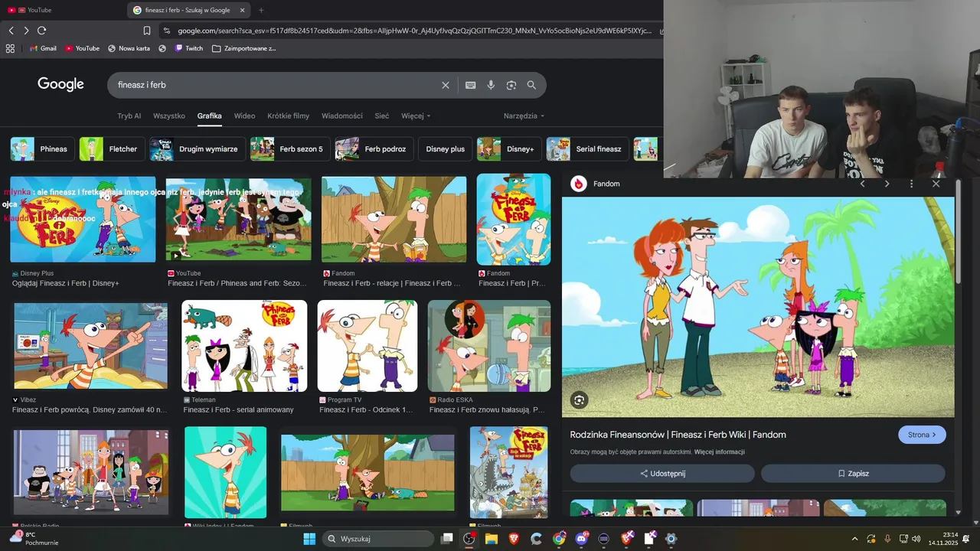Open the three-dot menu in the preview panel
The image size is (980, 551).
tap(911, 184)
